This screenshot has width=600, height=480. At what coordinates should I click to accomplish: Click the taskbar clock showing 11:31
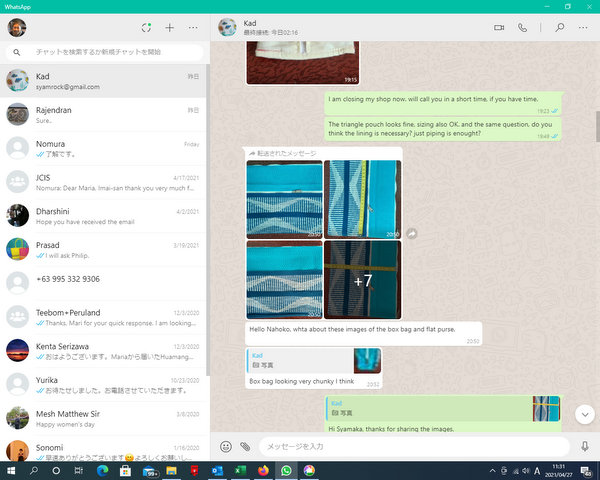click(x=559, y=471)
